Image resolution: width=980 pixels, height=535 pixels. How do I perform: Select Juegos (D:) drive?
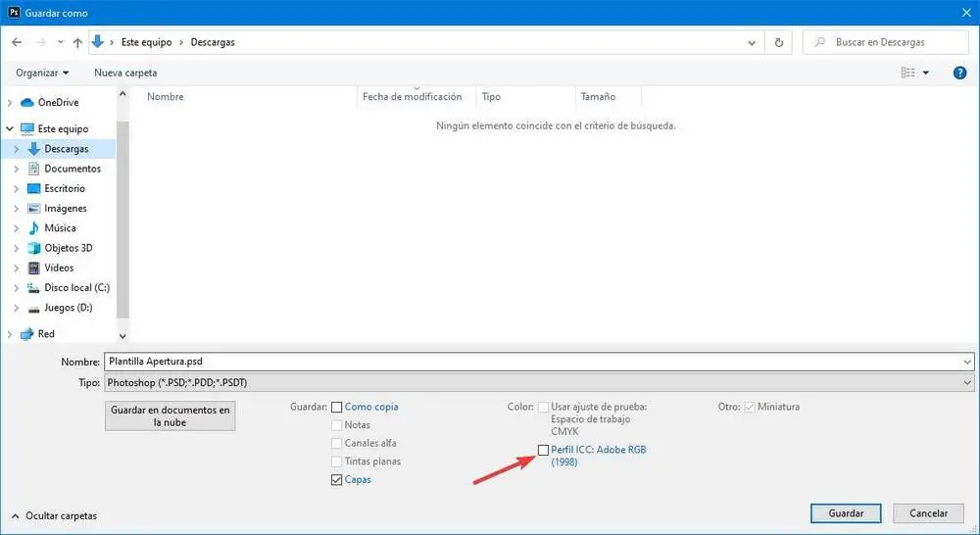(69, 308)
